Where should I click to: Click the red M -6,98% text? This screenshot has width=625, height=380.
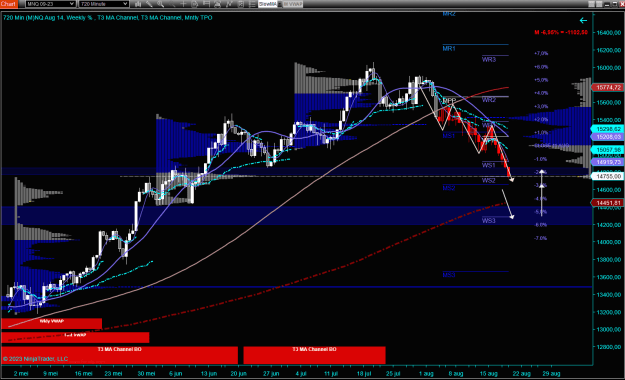(x=561, y=32)
